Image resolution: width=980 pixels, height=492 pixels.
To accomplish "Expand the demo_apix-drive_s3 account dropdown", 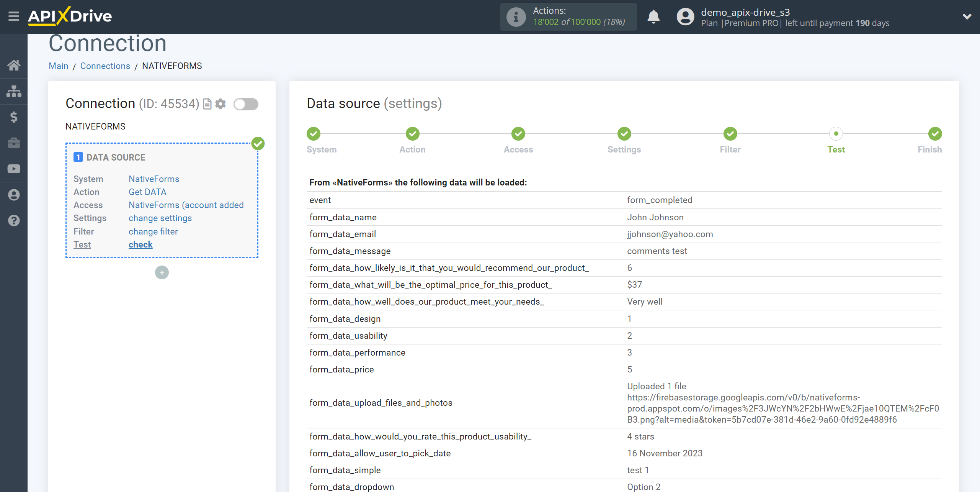I will [967, 17].
